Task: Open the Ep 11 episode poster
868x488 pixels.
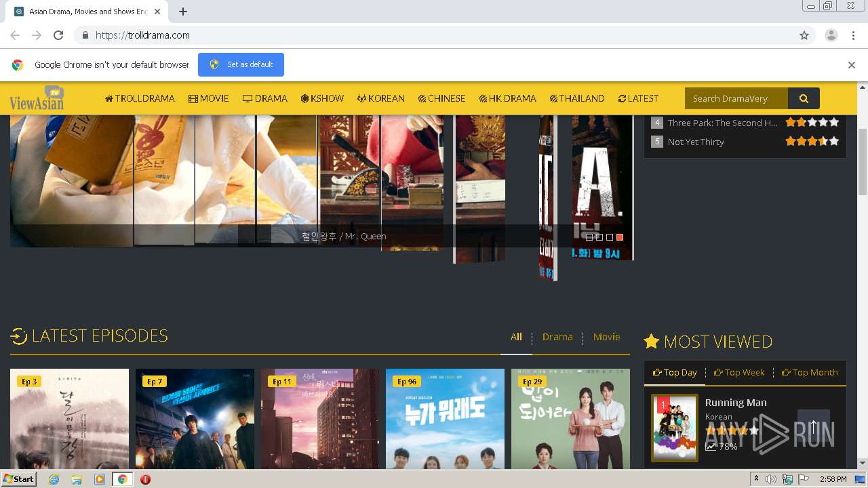Action: [320, 419]
